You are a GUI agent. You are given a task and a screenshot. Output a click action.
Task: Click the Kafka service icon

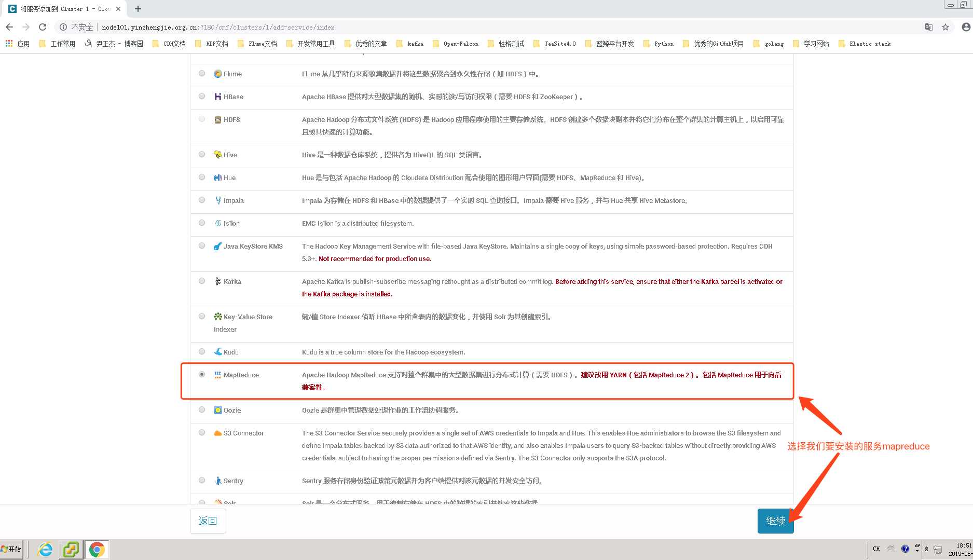[218, 281]
